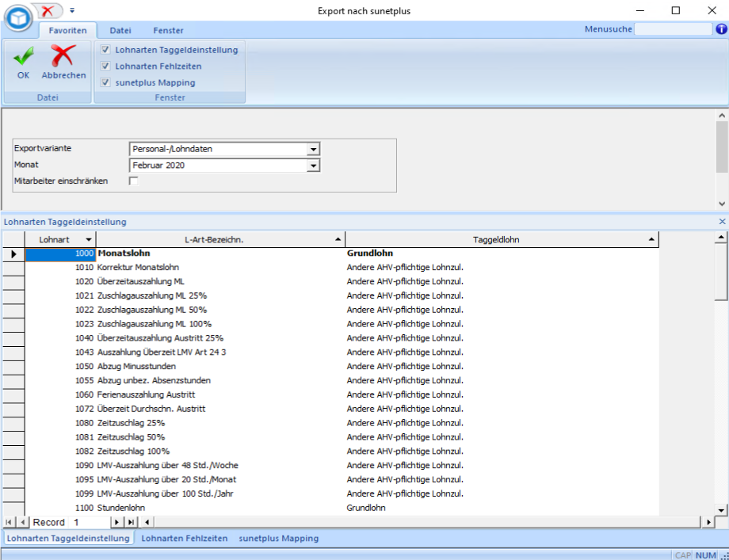The width and height of the screenshot is (729, 560).
Task: Enable Mitarbeiter einschränken checkbox
Action: tap(133, 181)
